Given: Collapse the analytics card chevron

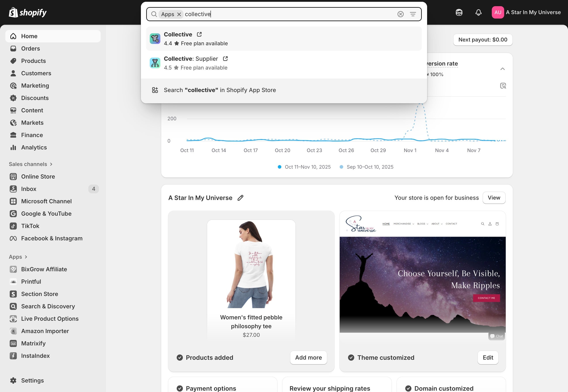Looking at the screenshot, I should tap(502, 69).
